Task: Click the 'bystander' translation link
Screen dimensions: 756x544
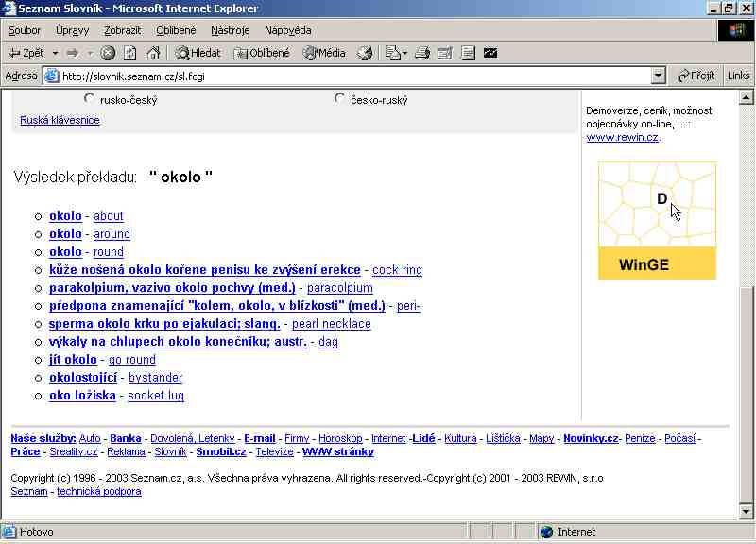Action: coord(156,377)
